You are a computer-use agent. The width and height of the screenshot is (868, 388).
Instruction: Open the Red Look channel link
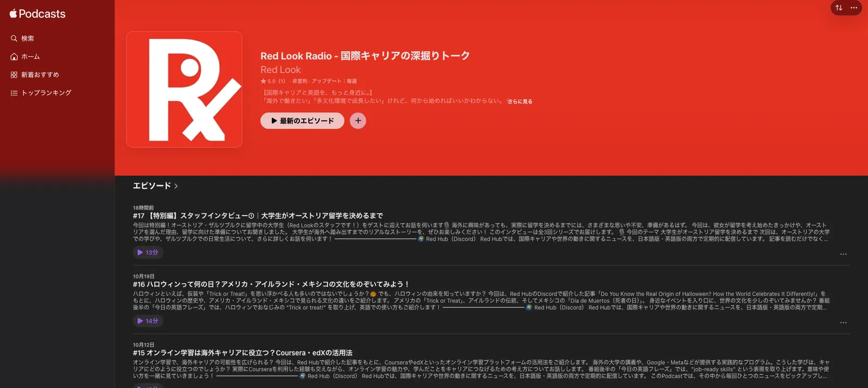280,69
